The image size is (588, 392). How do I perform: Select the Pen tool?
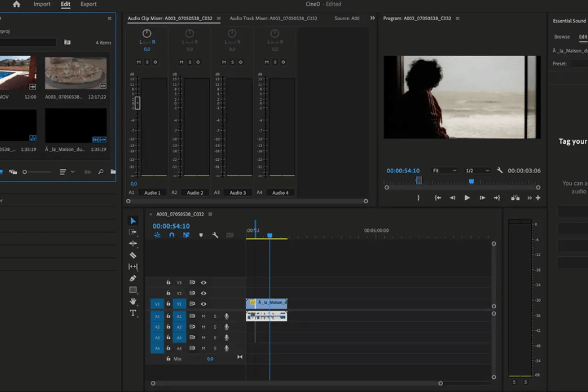(x=133, y=278)
